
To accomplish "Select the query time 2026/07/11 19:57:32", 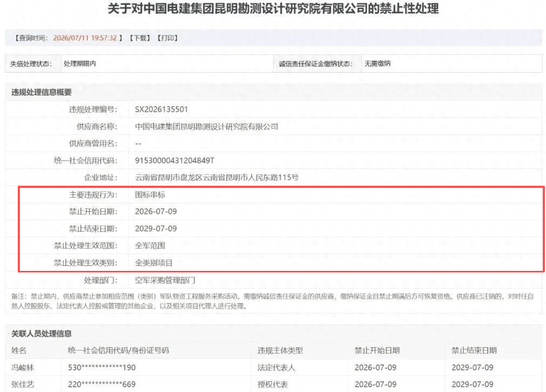I will click(85, 38).
